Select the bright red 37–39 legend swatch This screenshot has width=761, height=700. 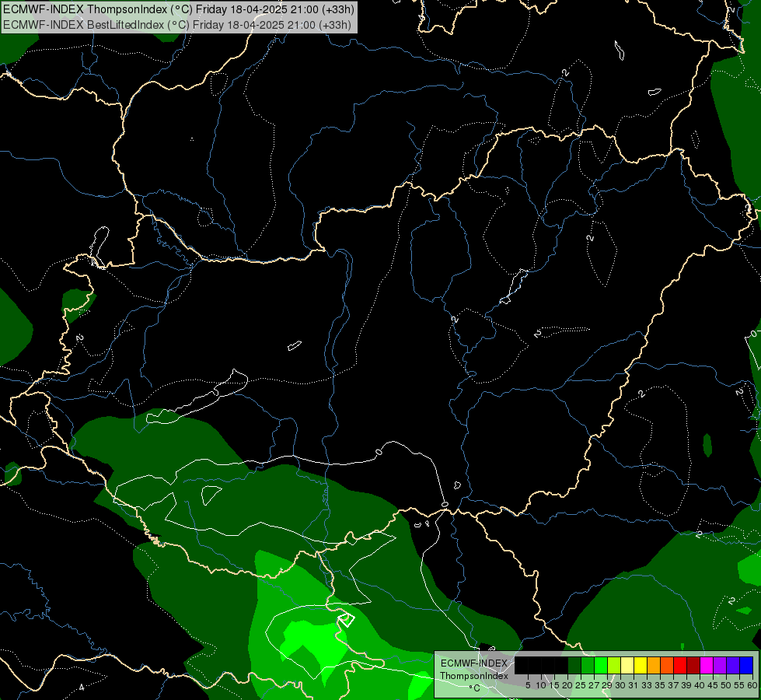coord(680,665)
